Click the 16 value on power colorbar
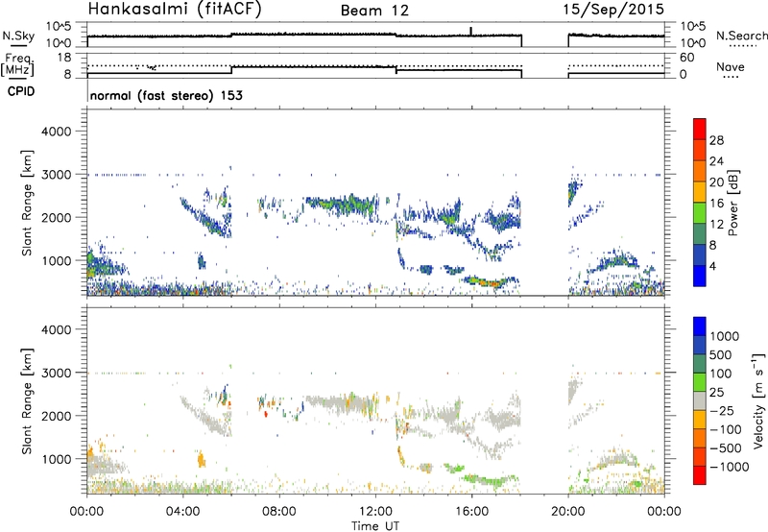The image size is (768, 532). coord(716,204)
